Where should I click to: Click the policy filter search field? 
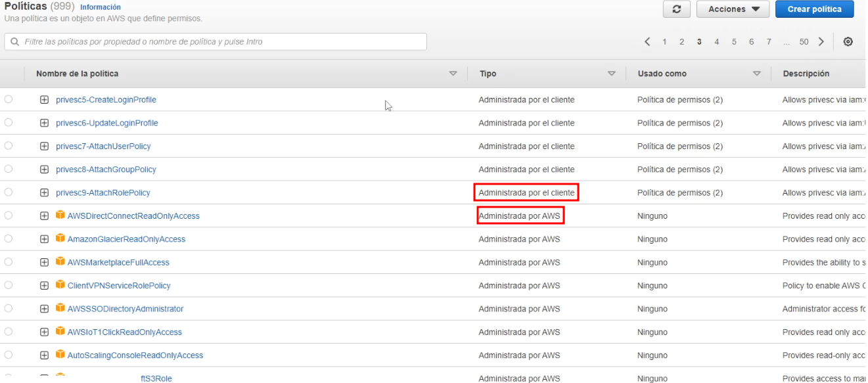tap(216, 42)
